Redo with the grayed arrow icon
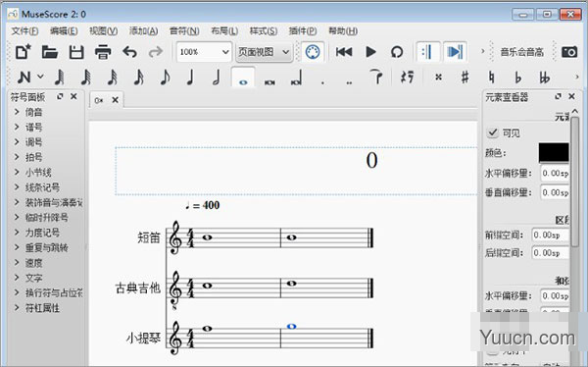Image resolution: width=588 pixels, height=367 pixels. 155,52
